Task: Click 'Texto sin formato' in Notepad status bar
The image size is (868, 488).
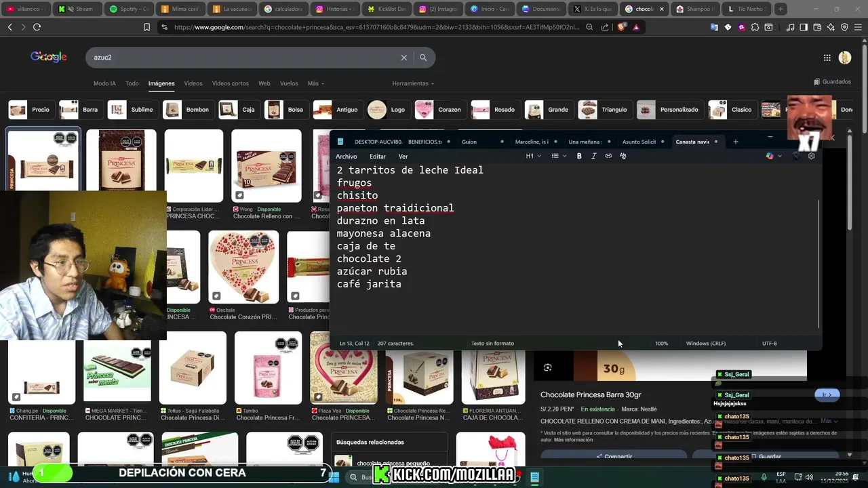Action: point(492,344)
